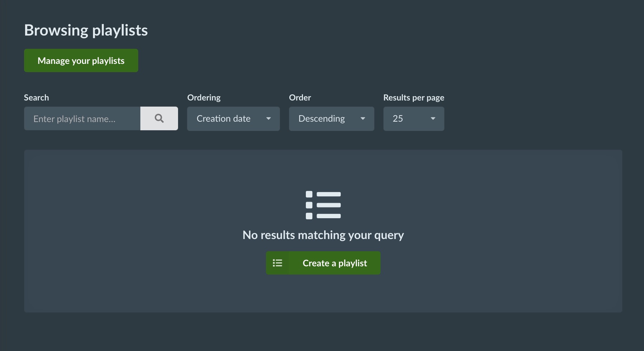Open the Results per page dropdown
The image size is (644, 351).
(x=414, y=118)
